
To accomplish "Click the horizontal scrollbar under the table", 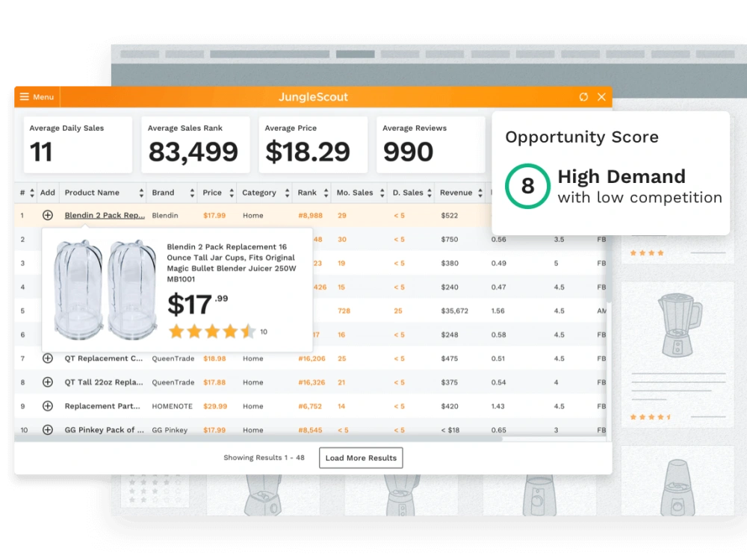I will [258, 439].
